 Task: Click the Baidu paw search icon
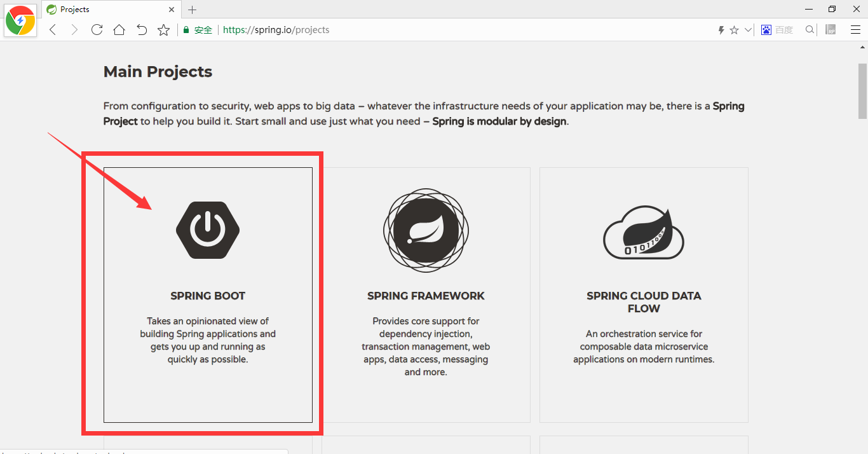point(766,29)
